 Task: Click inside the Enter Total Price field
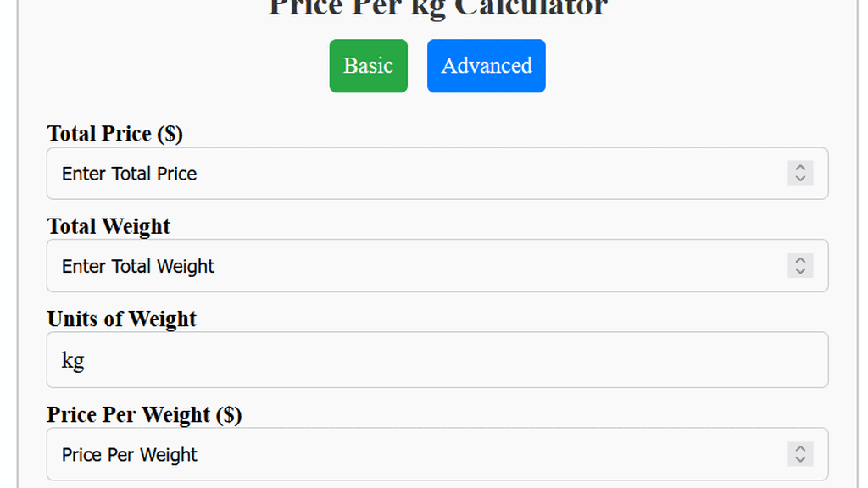pyautogui.click(x=339, y=174)
